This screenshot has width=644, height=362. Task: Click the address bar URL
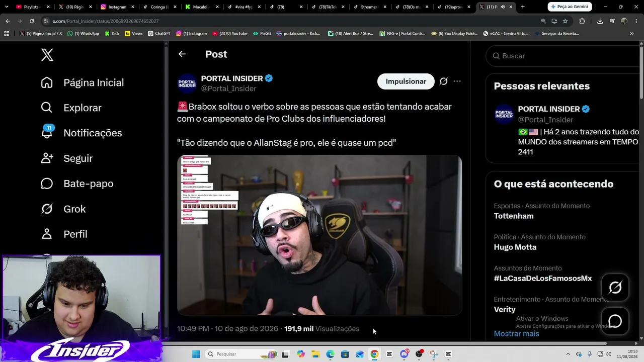point(106,21)
